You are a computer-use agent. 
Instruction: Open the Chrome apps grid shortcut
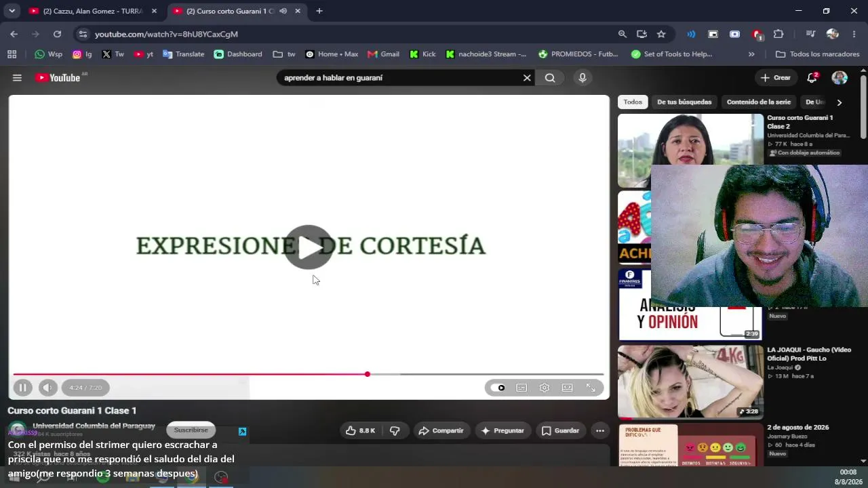12,54
